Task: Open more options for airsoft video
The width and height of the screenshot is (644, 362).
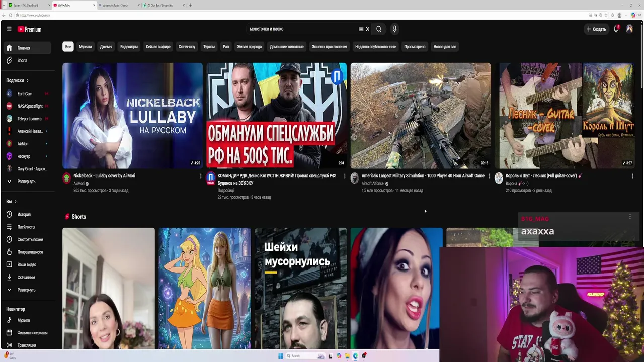Action: coord(489,176)
